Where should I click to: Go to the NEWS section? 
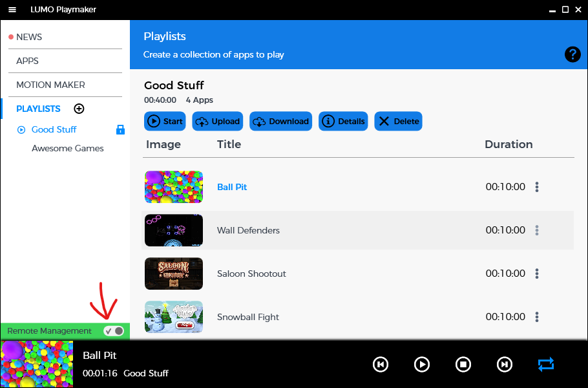[29, 37]
